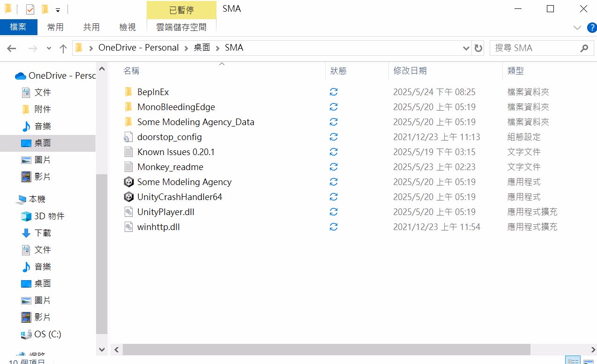Viewport: 597px width, 364px height.
Task: Select the 已暫停 contextual tab header
Action: tap(181, 10)
